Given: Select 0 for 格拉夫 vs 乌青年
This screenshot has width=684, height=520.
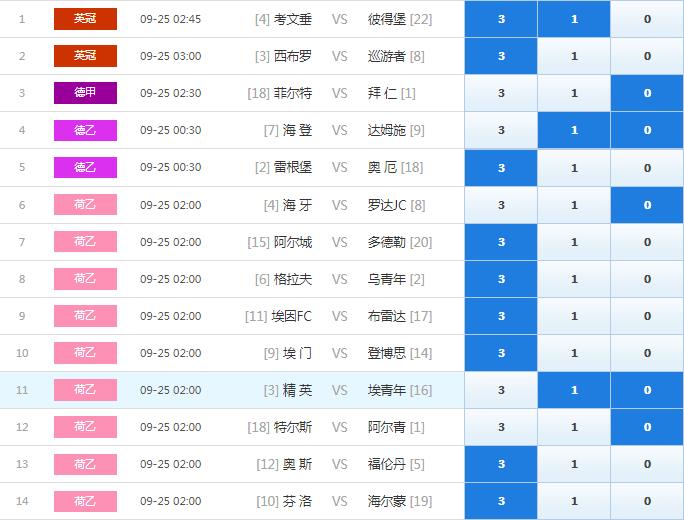Looking at the screenshot, I should (647, 279).
